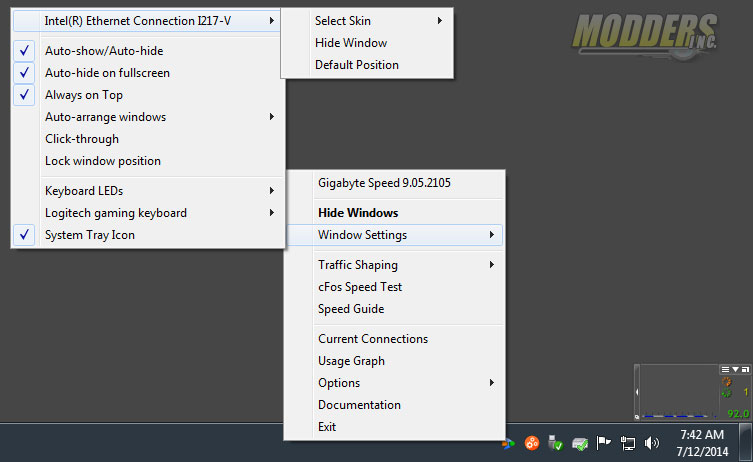This screenshot has height=462, width=753.
Task: Toggle the System Tray Icon option
Action: point(148,235)
